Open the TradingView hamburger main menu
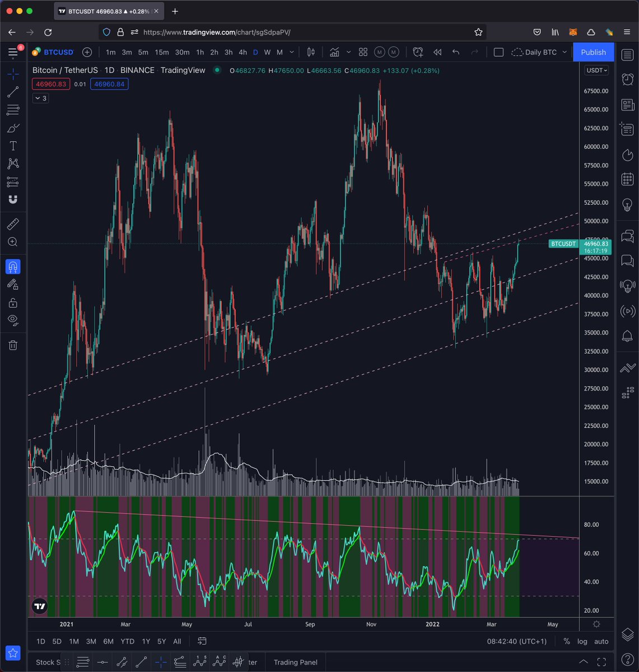This screenshot has width=639, height=672. (13, 52)
